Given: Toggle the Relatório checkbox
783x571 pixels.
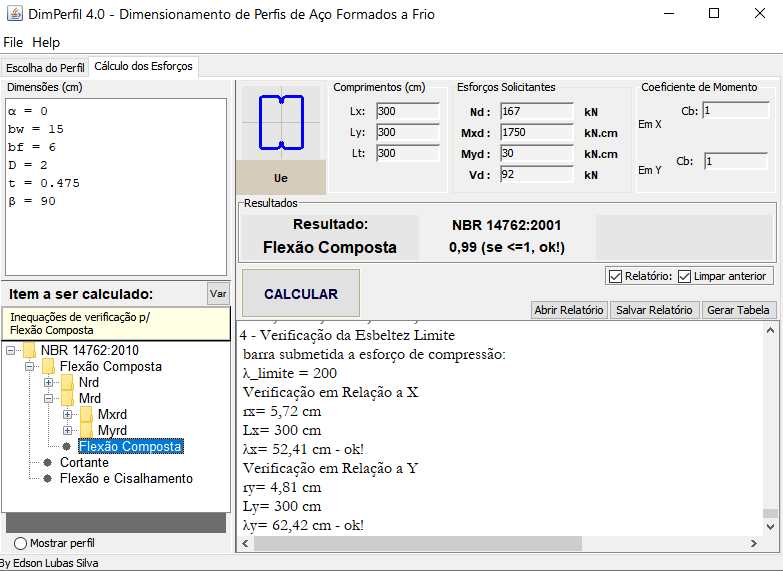Looking at the screenshot, I should point(615,276).
